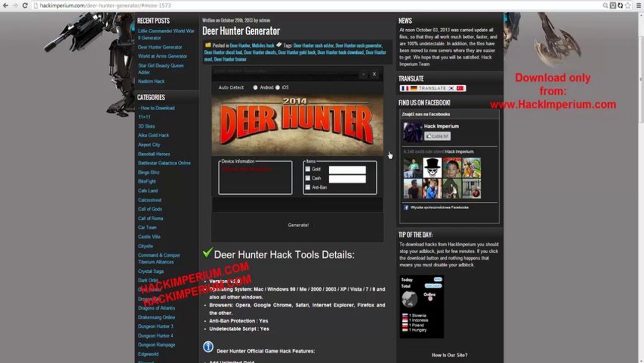Open the Command & Conquer Tiberium Alliances category
The image size is (644, 363).
point(159,259)
